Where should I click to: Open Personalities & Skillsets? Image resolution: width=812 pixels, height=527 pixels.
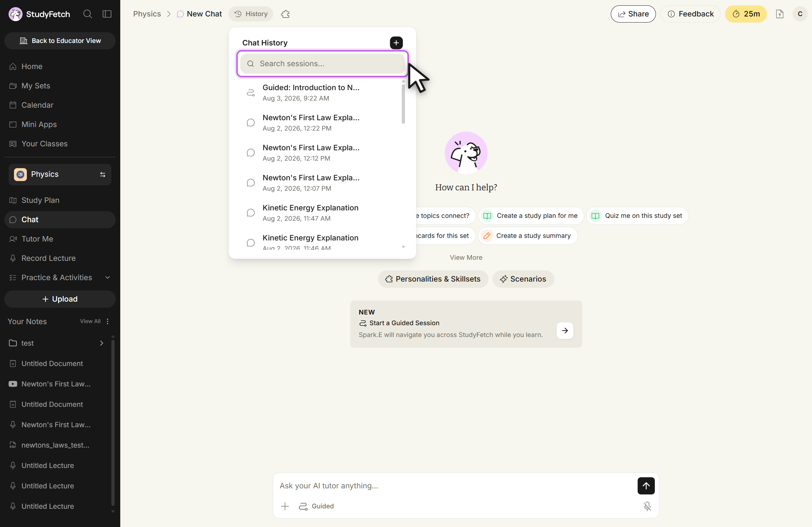tap(433, 279)
